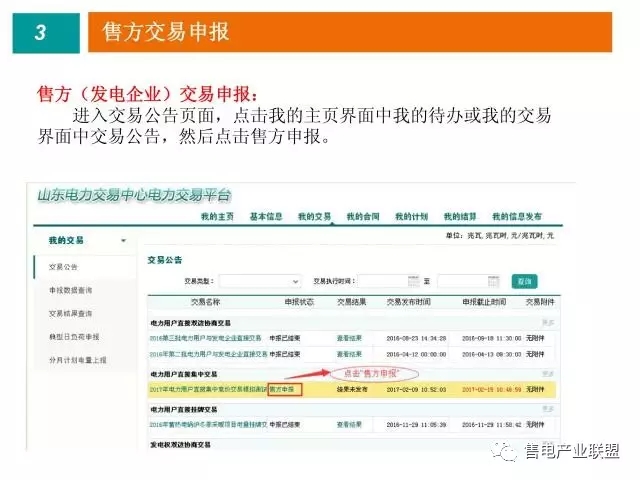Open 基本信息 navigation tab
Screen dimensions: 640x480
coord(266,216)
